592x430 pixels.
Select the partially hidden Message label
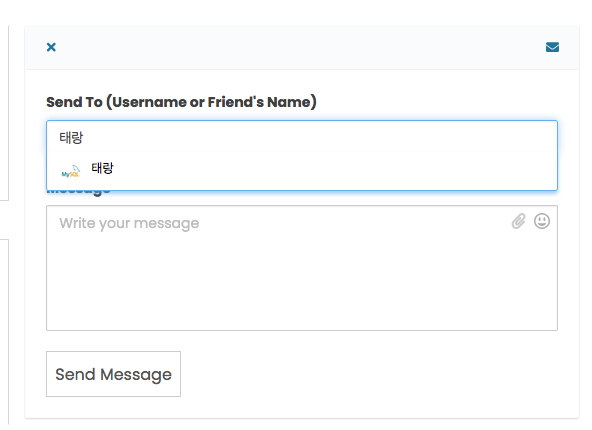tap(79, 192)
